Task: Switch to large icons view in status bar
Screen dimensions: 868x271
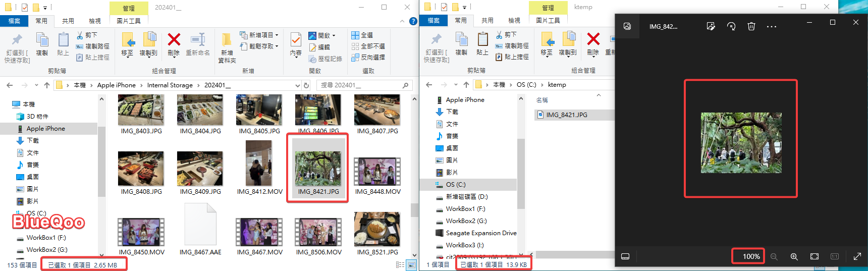Action: pos(412,265)
